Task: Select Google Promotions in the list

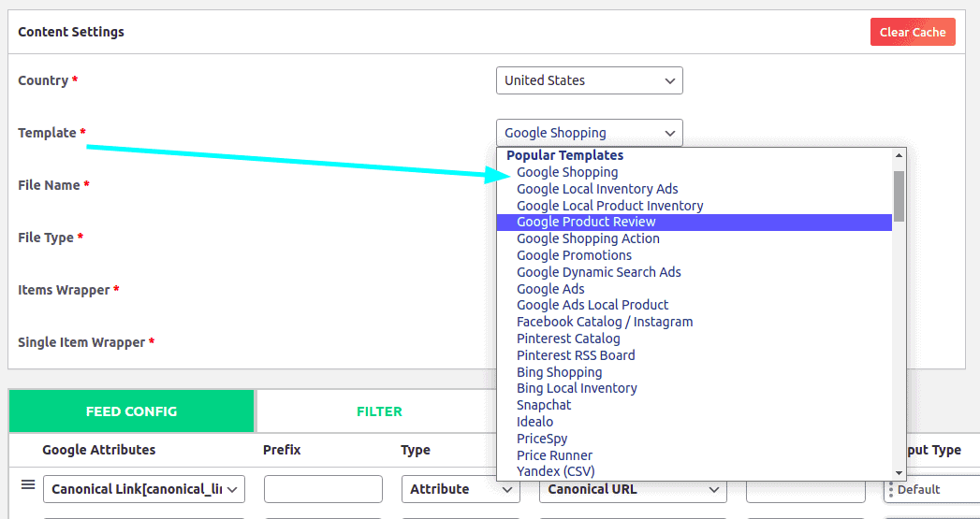Action: tap(694, 255)
